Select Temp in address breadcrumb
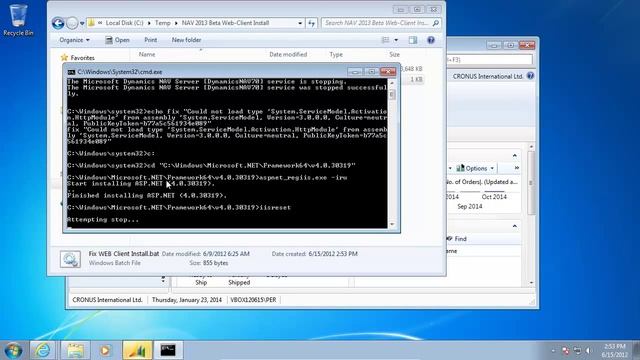Image resolution: width=640 pixels, height=360 pixels. 162,23
